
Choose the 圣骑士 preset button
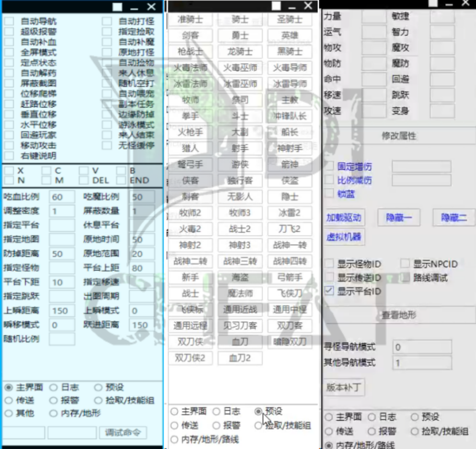click(x=290, y=20)
